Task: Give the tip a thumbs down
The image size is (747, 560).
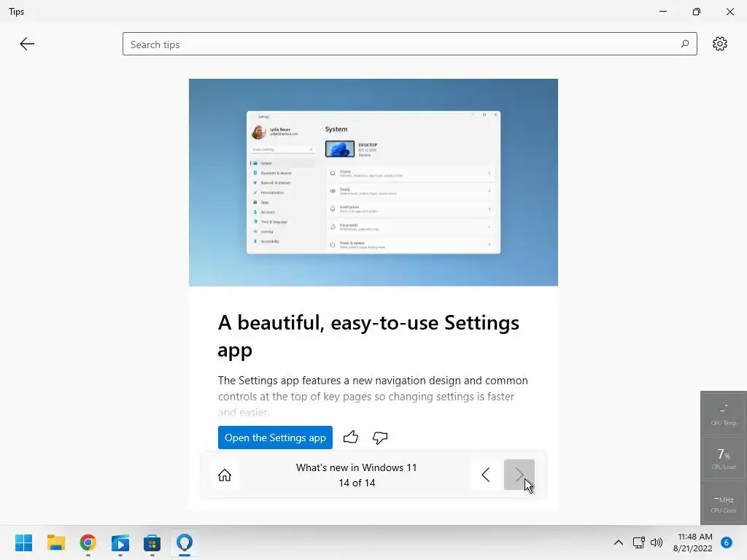Action: [x=379, y=437]
